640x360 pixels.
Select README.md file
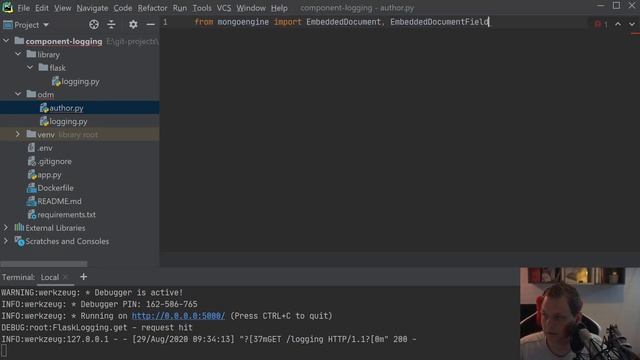pyautogui.click(x=59, y=201)
